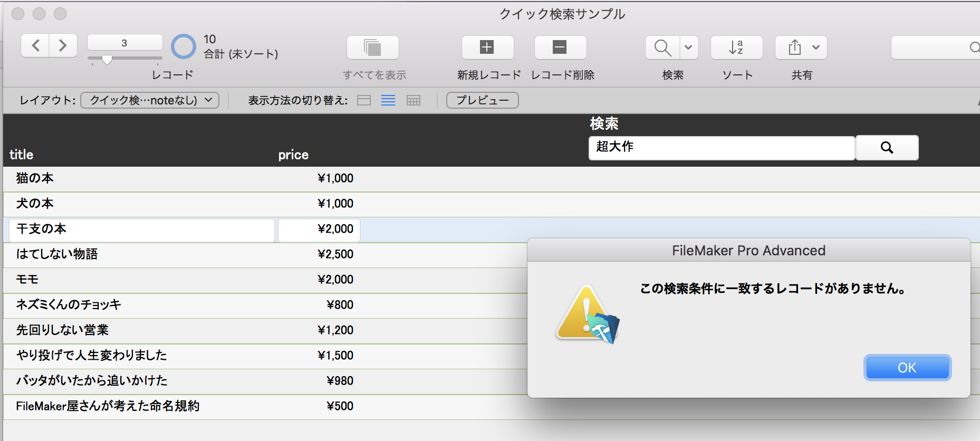Screen dimensions: 980x441
Task: Click the Share export icon
Action: [x=795, y=47]
